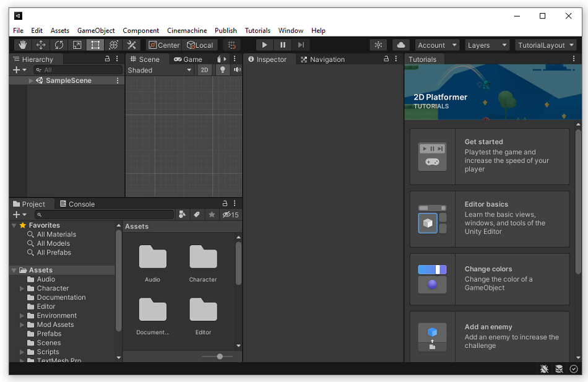The width and height of the screenshot is (588, 382).
Task: Collapse the Assets tree section
Action: [x=14, y=270]
